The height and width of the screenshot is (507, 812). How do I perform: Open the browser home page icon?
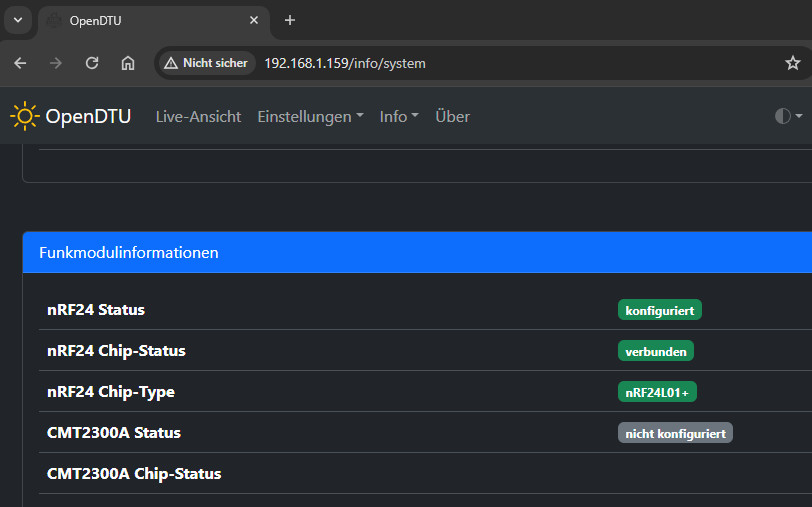[x=128, y=63]
